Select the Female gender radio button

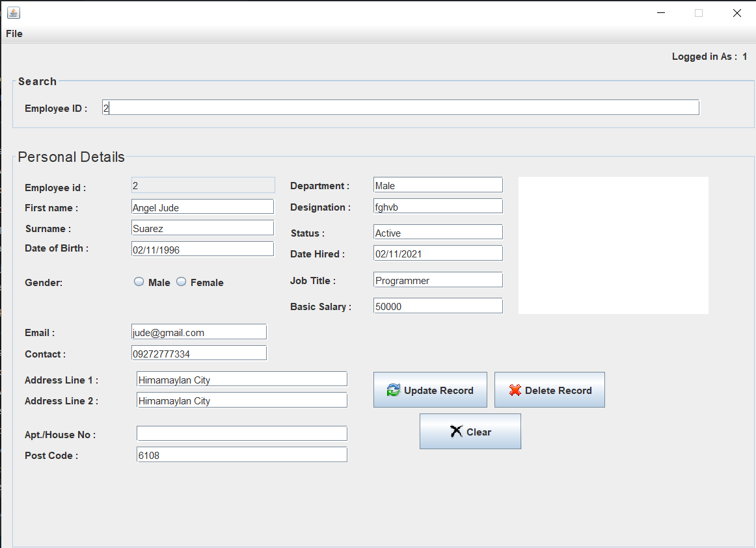click(182, 282)
